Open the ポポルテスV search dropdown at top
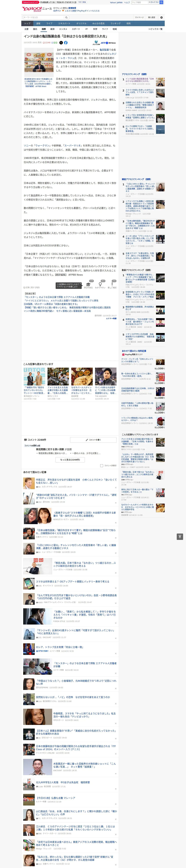This screenshot has width=186, height=868. pyautogui.click(x=154, y=2)
